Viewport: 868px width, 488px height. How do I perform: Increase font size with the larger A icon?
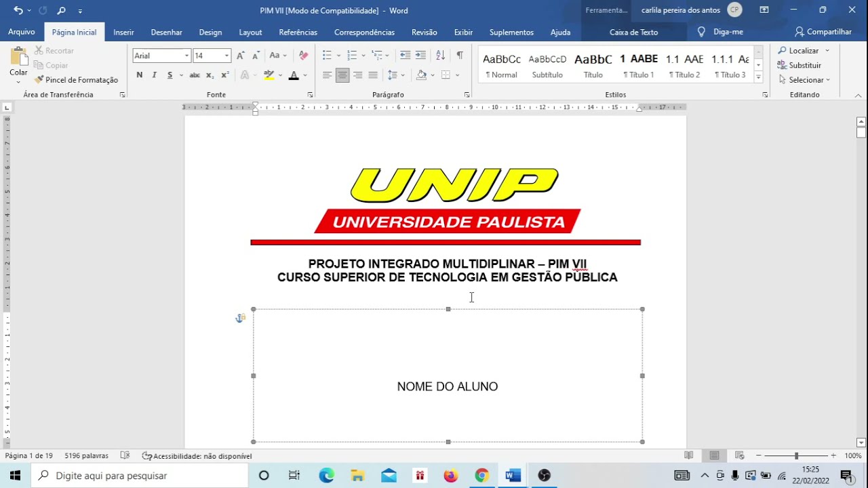(241, 56)
